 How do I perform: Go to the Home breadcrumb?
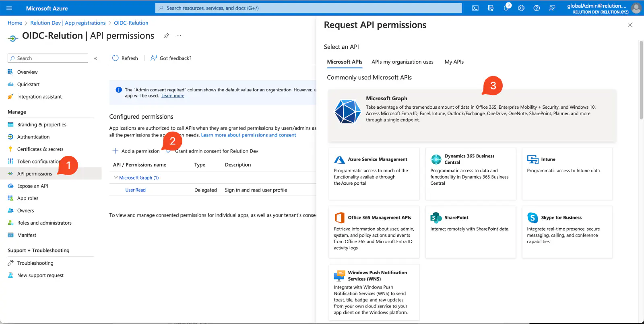tap(15, 23)
